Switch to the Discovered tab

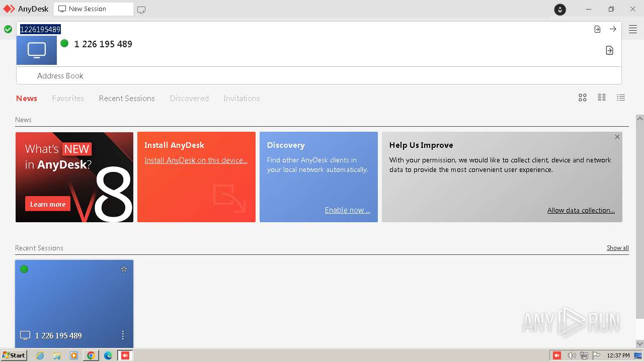click(189, 99)
